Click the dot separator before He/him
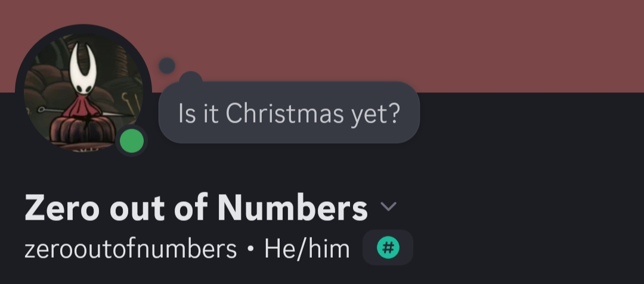This screenshot has height=284, width=644. (250, 249)
